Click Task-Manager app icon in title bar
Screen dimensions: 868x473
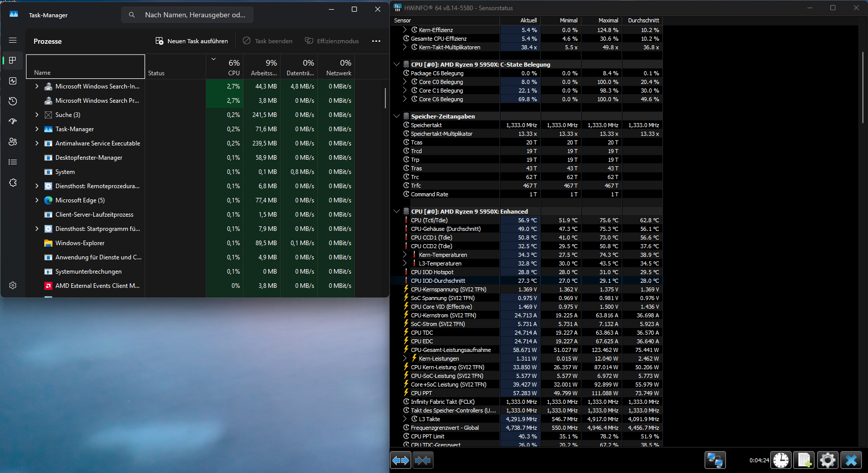(x=14, y=15)
